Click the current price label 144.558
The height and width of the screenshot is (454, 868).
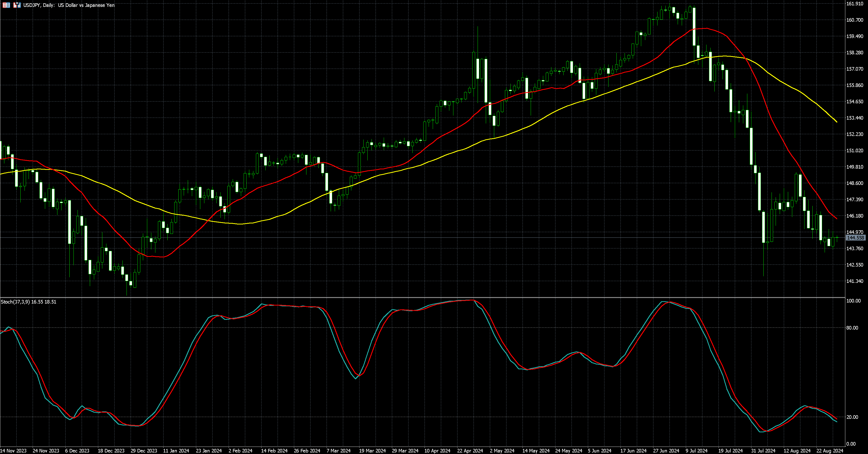[x=855, y=238]
